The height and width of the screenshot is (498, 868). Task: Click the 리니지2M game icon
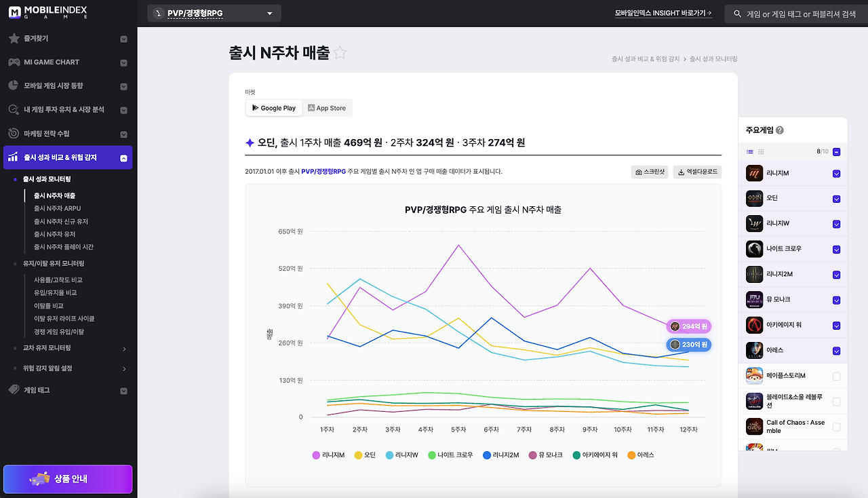click(754, 275)
